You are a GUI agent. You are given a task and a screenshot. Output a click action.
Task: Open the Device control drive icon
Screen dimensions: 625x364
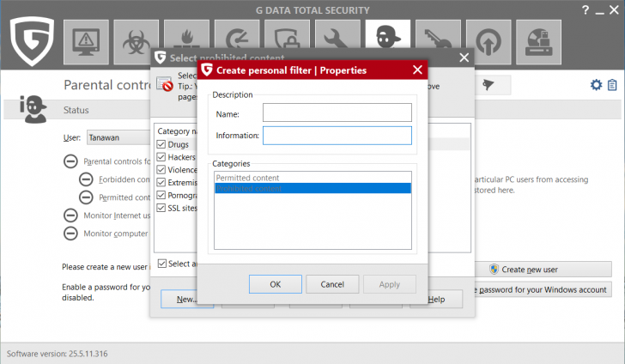tap(539, 42)
